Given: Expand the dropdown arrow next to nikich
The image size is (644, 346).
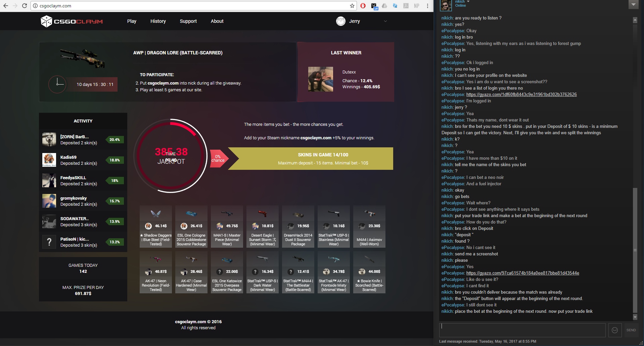Looking at the screenshot, I should click(468, 2).
